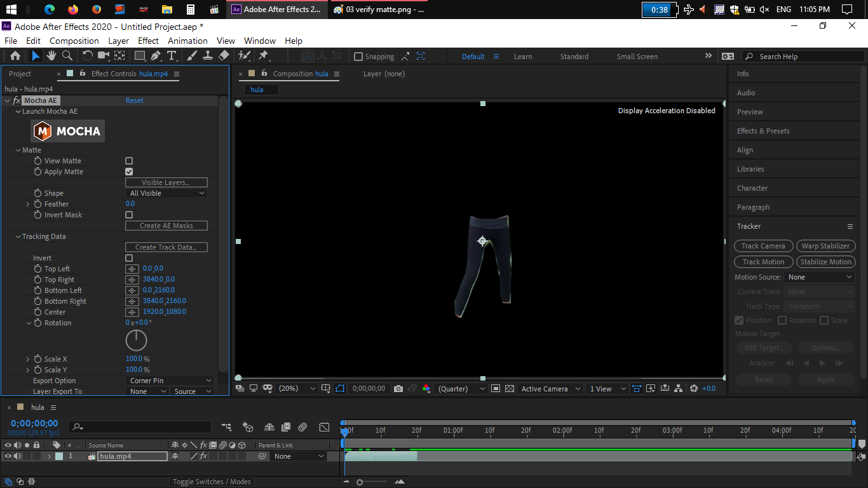Click the Create Track Data button
868x488 pixels.
pyautogui.click(x=166, y=247)
